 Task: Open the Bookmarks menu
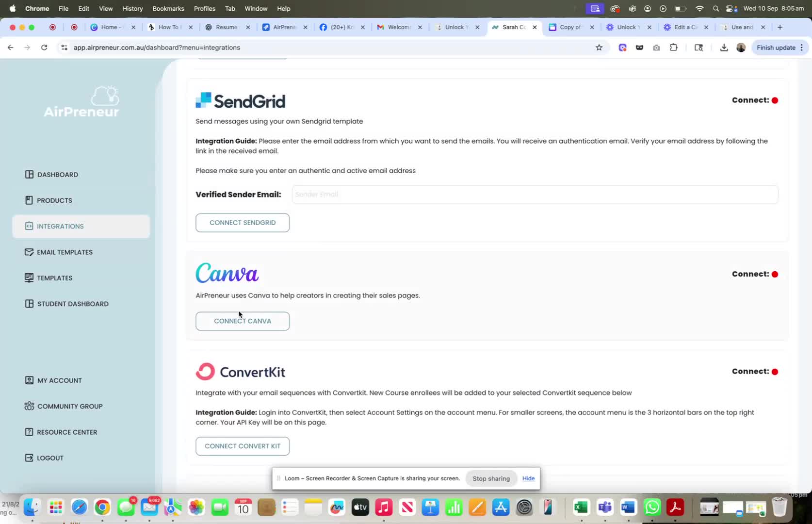pyautogui.click(x=168, y=8)
